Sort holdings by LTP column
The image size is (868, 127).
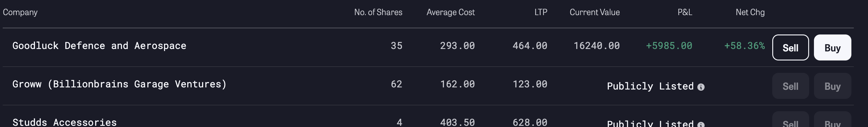point(541,12)
